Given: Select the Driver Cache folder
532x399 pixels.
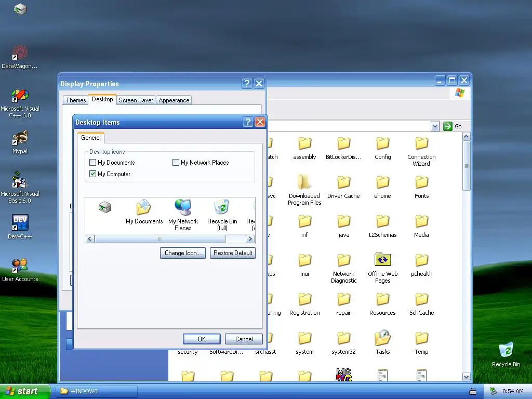Looking at the screenshot, I should tap(344, 187).
